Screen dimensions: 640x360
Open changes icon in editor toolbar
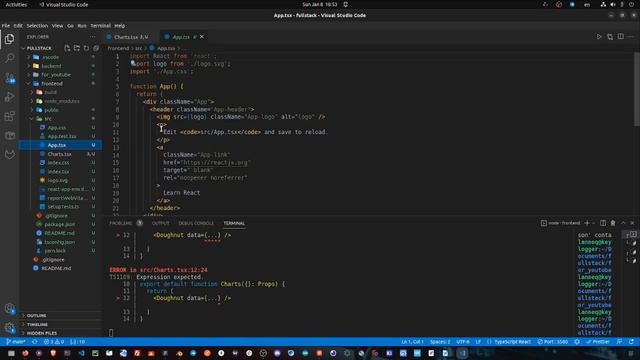(x=610, y=37)
